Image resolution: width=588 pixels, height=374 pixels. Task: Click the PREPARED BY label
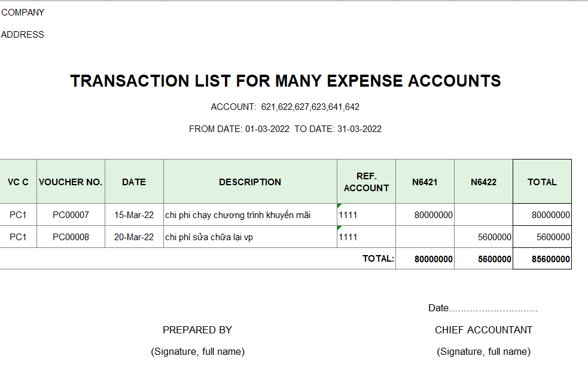[197, 330]
